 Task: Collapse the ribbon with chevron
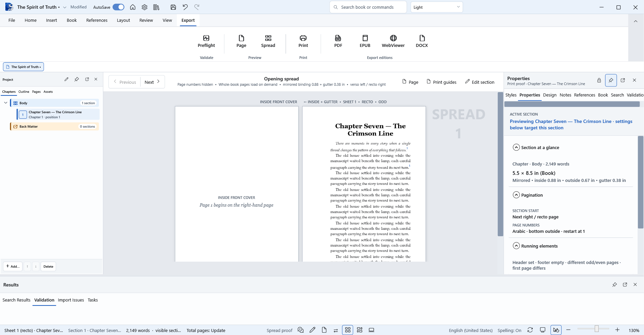(636, 21)
